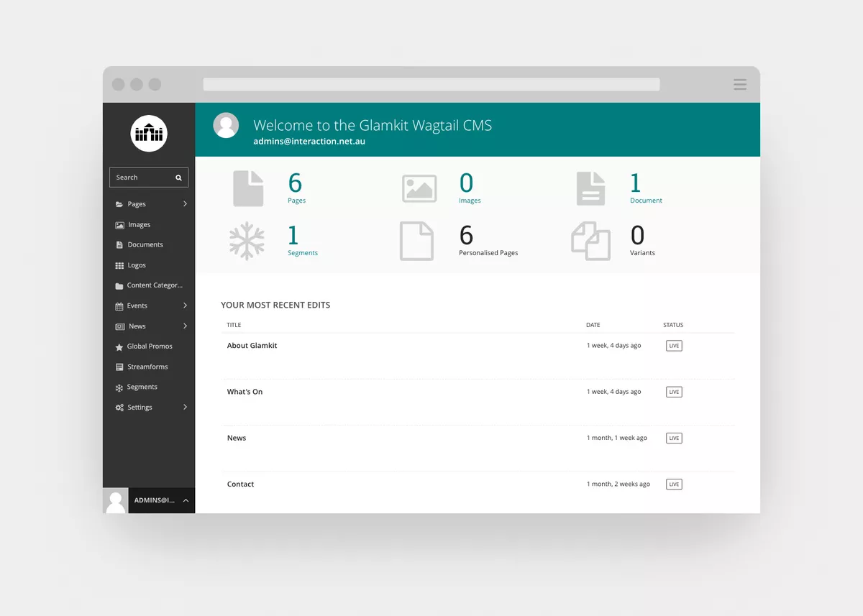This screenshot has height=616, width=863.
Task: Open the browser hamburger menu
Action: 740,84
